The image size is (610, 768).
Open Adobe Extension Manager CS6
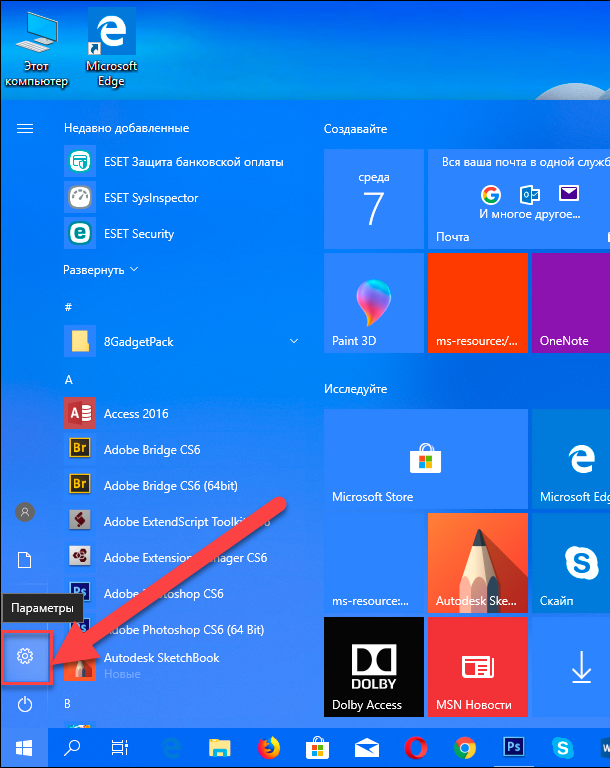click(181, 557)
